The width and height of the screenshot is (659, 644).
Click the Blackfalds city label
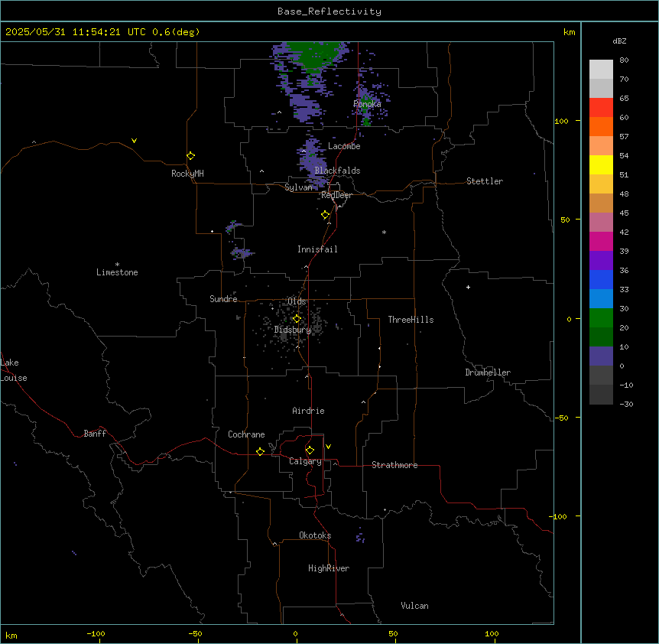[x=337, y=171]
